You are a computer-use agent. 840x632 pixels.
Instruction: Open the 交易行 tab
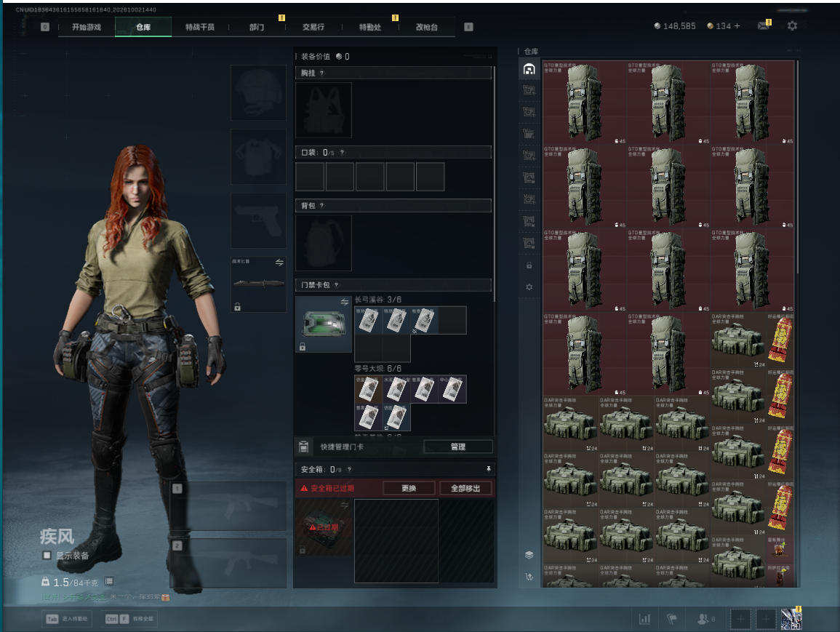tap(313, 27)
